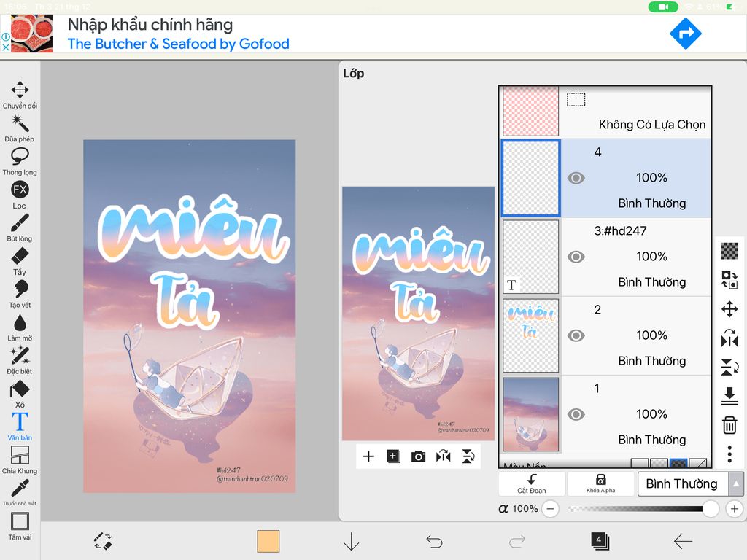Click the back arrow in bottom bar

tap(683, 542)
